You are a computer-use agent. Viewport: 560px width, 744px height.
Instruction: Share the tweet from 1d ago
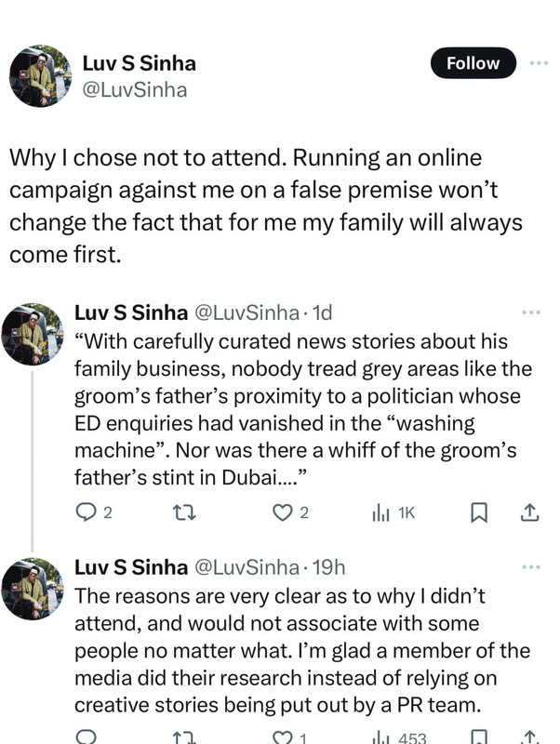point(528,511)
